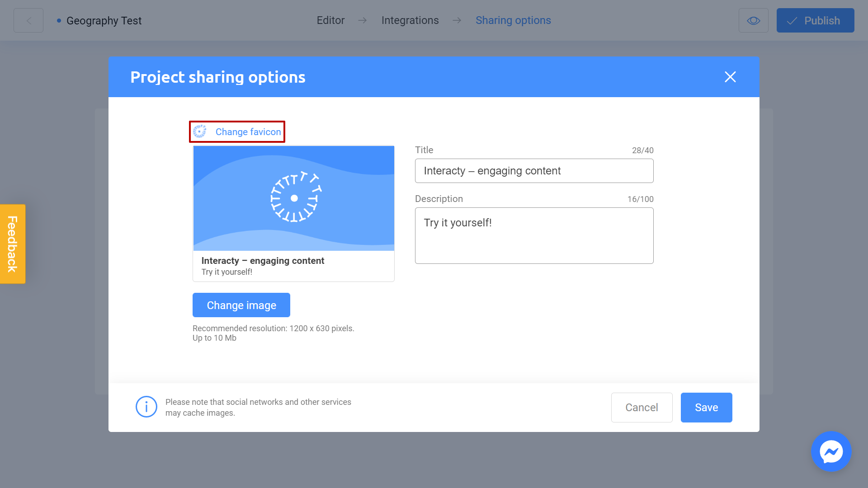The height and width of the screenshot is (488, 868).
Task: Click the arrow before Sharing options
Action: pos(457,21)
